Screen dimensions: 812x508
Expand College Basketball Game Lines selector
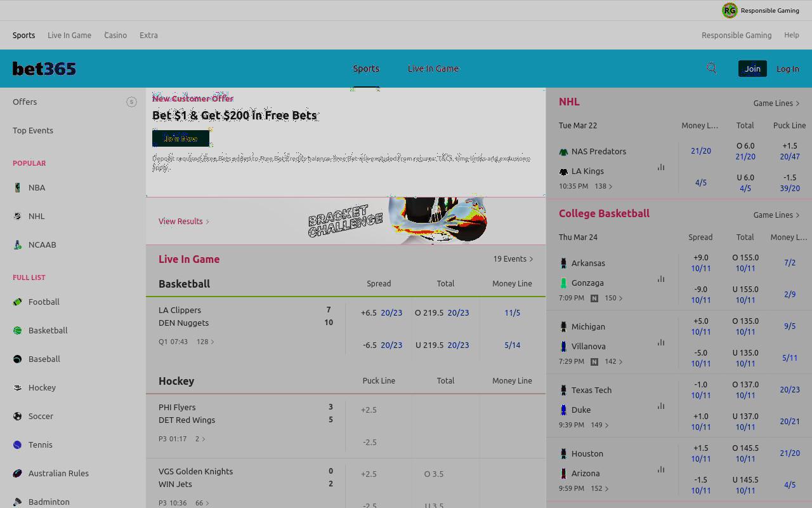coord(776,215)
